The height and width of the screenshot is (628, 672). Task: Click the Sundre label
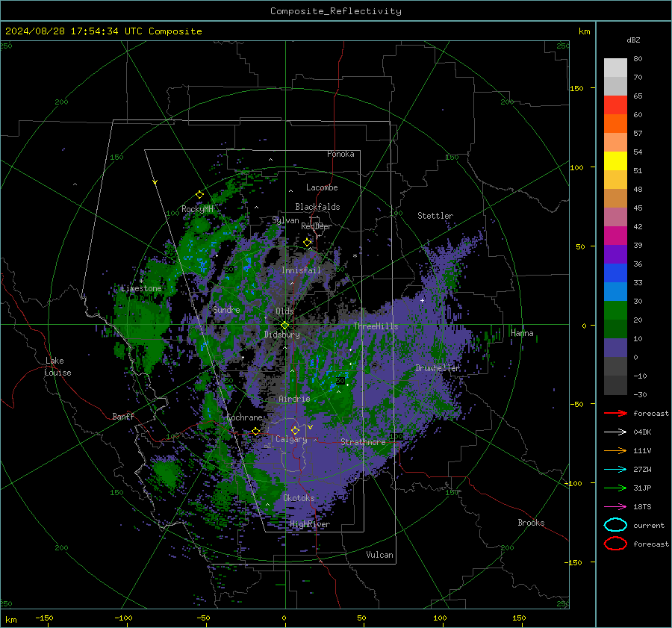click(226, 309)
